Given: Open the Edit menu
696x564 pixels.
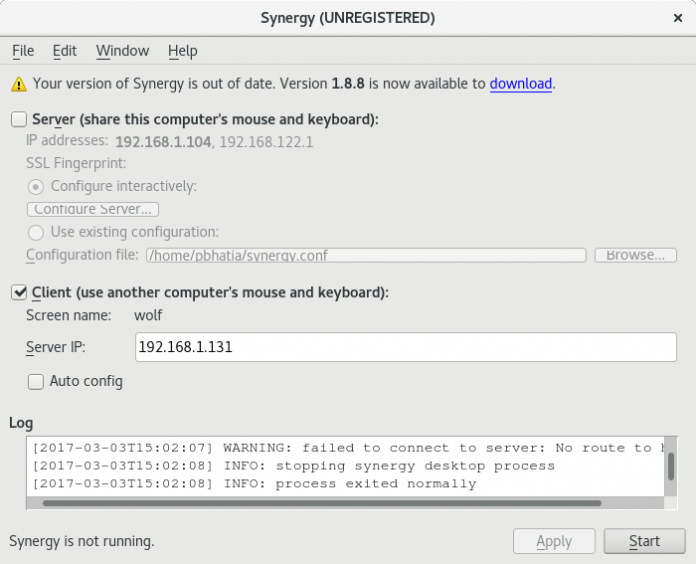Looking at the screenshot, I should click(65, 51).
